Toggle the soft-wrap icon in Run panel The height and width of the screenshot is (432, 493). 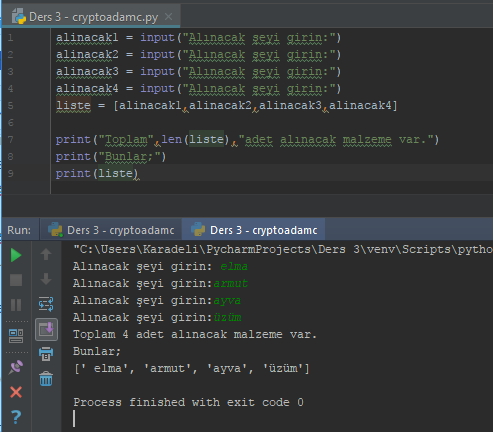point(46,304)
